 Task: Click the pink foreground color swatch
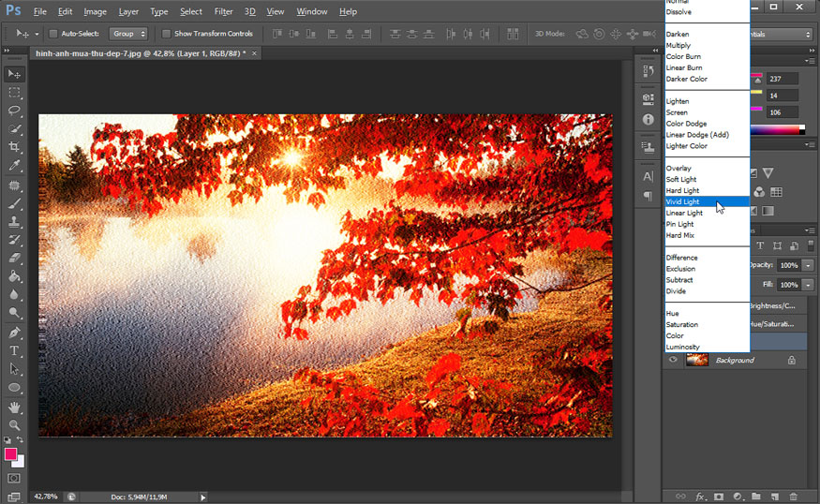(9, 453)
